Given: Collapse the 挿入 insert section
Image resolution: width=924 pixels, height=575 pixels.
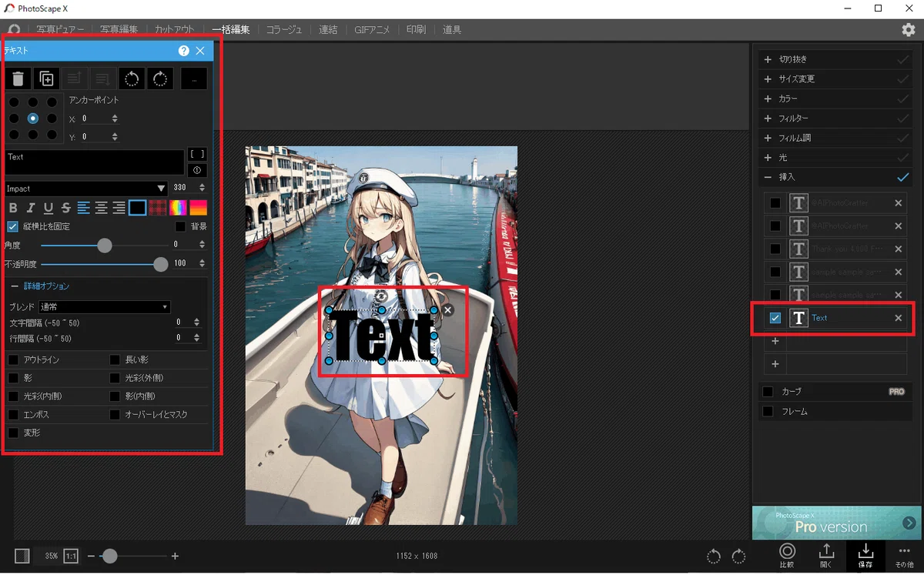Looking at the screenshot, I should tap(767, 177).
